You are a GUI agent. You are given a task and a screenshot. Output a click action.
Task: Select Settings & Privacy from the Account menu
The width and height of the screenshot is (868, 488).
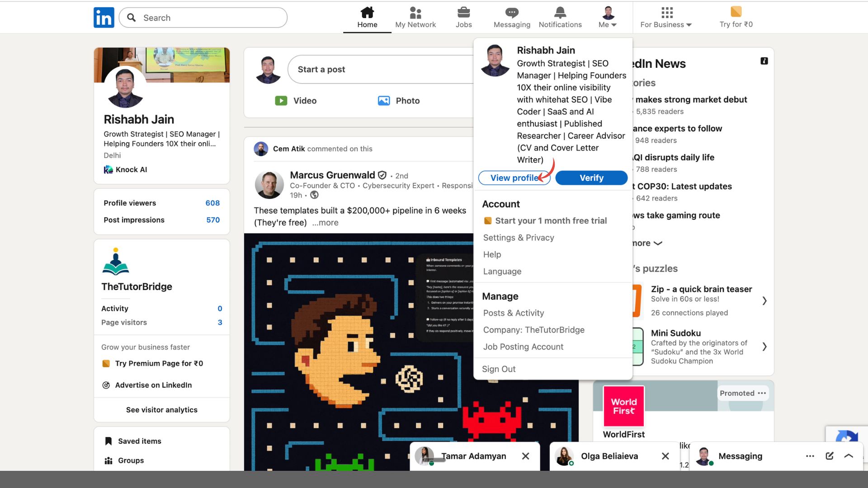(x=518, y=237)
